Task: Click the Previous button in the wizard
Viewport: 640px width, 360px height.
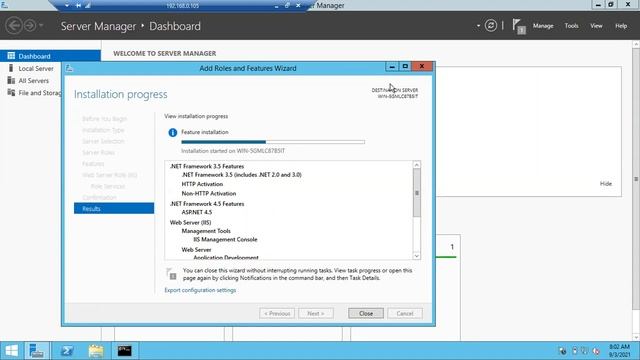Action: click(277, 313)
